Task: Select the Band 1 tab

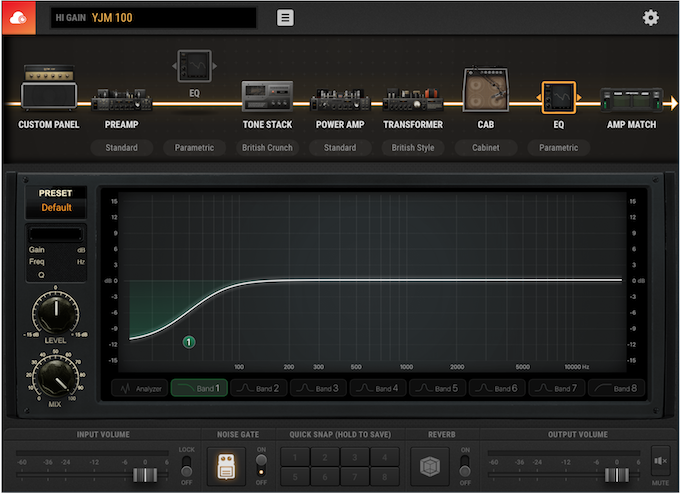Action: (x=199, y=388)
